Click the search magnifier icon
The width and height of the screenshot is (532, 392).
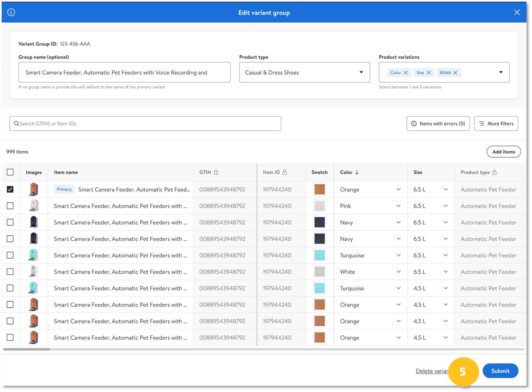(16, 123)
